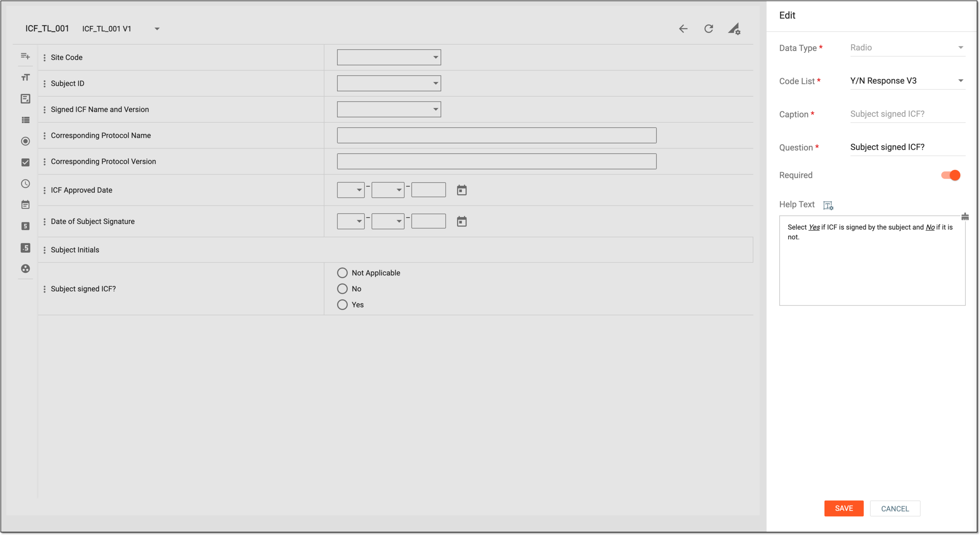Open the options menu for Subject Initials row
This screenshot has height=535, width=980.
(44, 250)
